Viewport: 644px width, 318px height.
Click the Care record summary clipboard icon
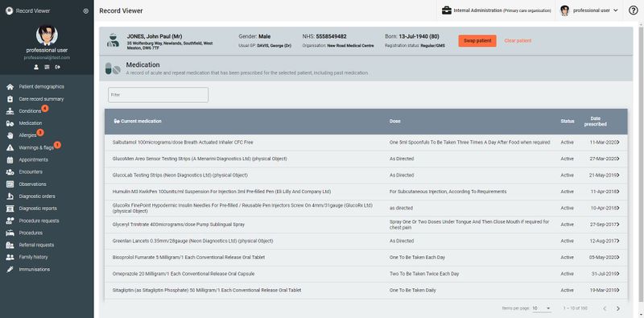click(10, 99)
